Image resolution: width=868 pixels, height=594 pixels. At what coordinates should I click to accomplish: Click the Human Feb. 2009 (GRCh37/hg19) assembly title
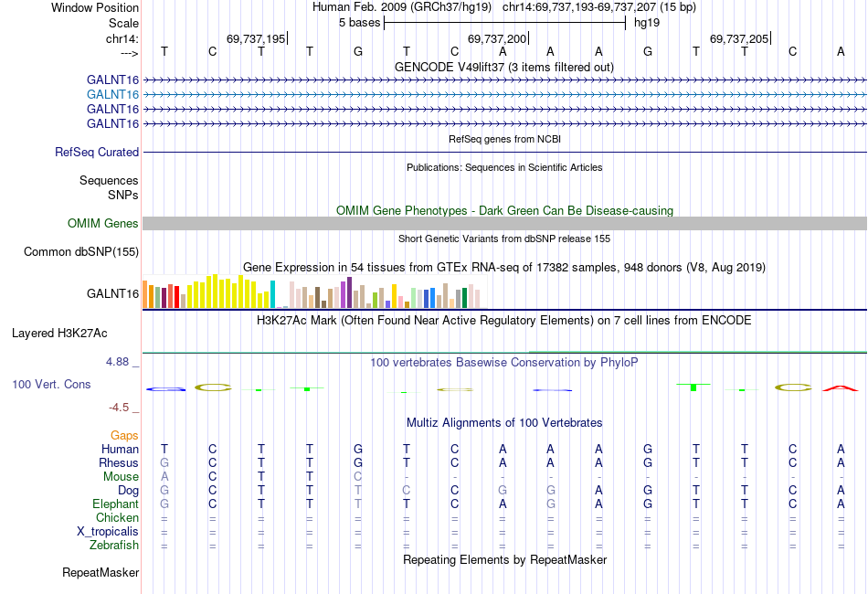(401, 7)
